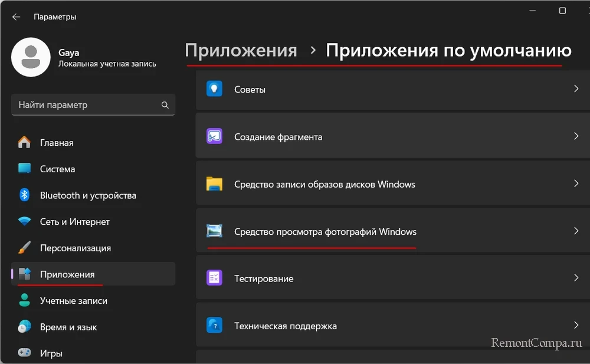Image resolution: width=590 pixels, height=364 pixels.
Task: Click the Советы lightbulb icon
Action: [214, 89]
